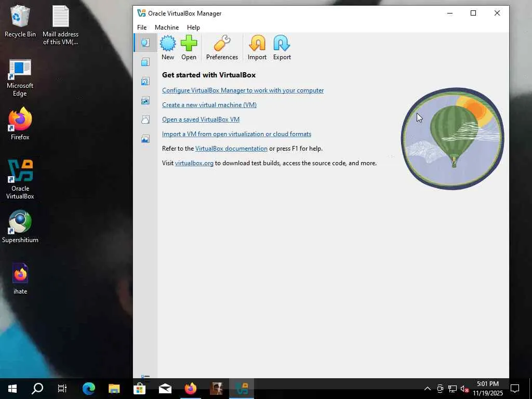Viewport: 532px width, 399px height.
Task: Launch Microsoft Edge from the taskbar
Action: click(x=88, y=389)
